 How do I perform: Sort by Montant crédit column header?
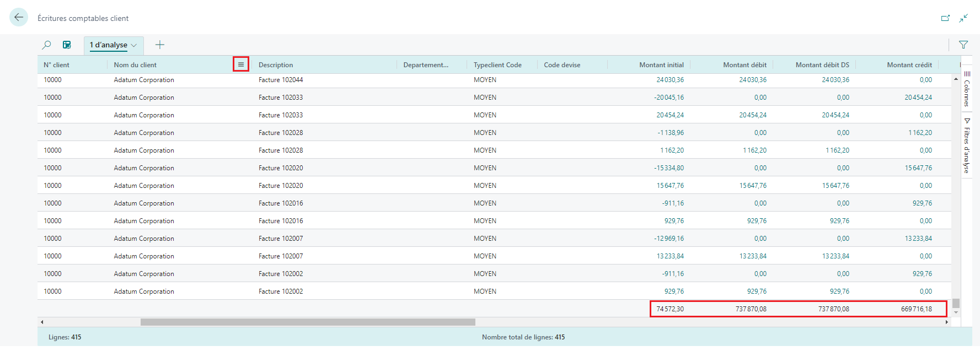(909, 64)
